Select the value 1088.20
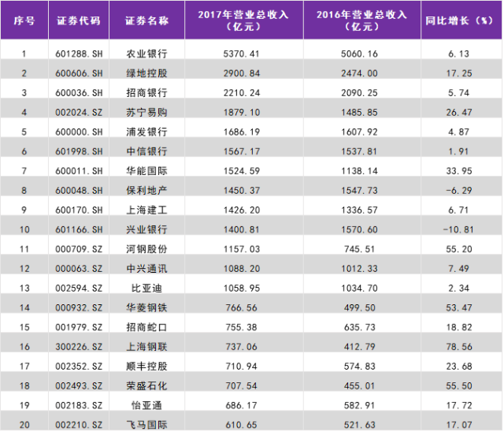 tap(242, 269)
